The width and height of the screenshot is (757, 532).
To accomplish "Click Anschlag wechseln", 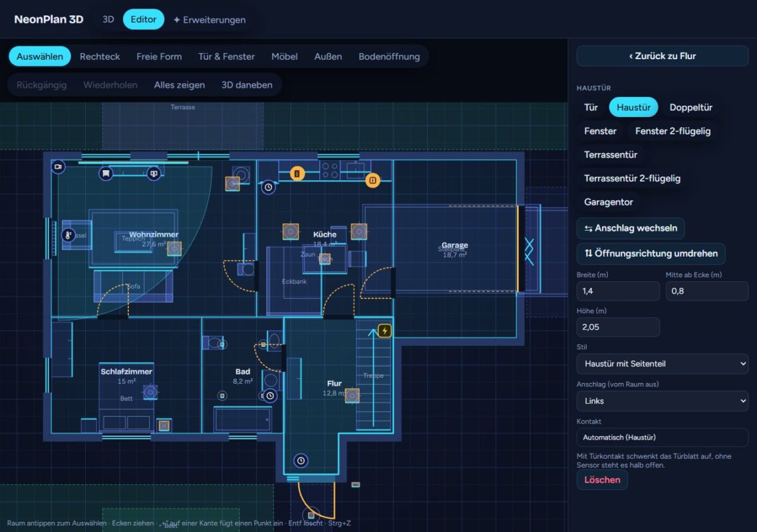I will pyautogui.click(x=631, y=228).
